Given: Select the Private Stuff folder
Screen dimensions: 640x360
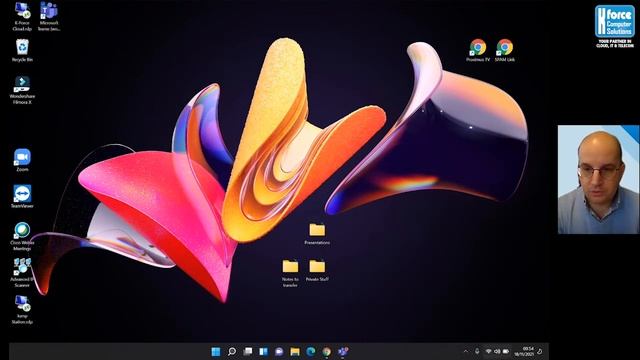Looking at the screenshot, I should click(x=317, y=271).
